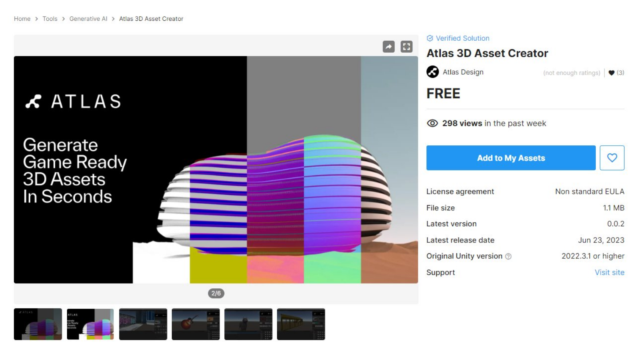
Task: Click the Atlas Design publisher logo
Action: [x=432, y=72]
